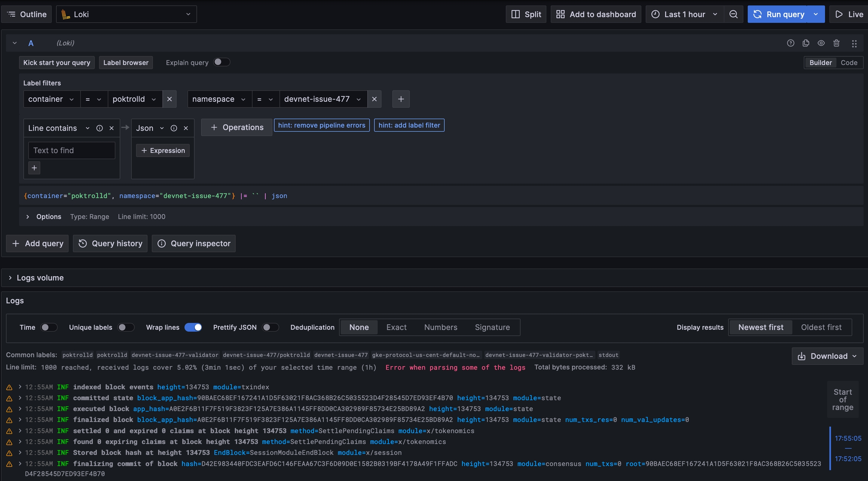
Task: Click the zoom out time range icon
Action: [x=733, y=14]
